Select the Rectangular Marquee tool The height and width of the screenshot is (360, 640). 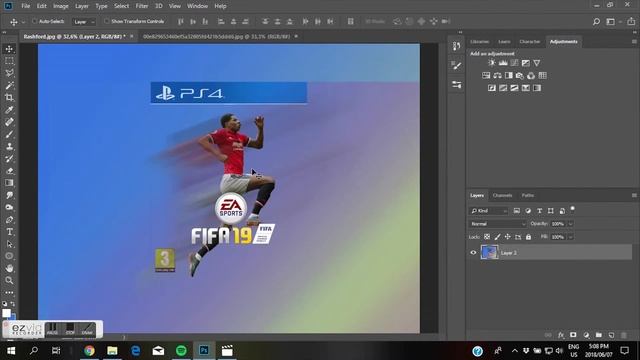click(9, 61)
